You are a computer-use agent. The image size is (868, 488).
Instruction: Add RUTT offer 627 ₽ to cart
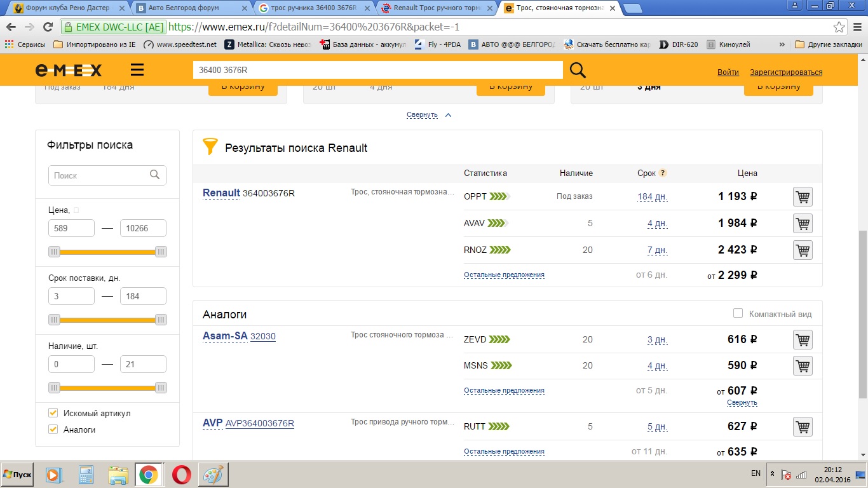(803, 427)
